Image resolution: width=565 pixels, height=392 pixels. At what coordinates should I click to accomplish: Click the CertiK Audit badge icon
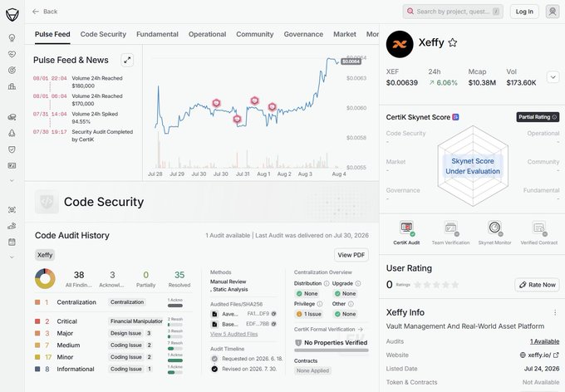[x=406, y=228]
